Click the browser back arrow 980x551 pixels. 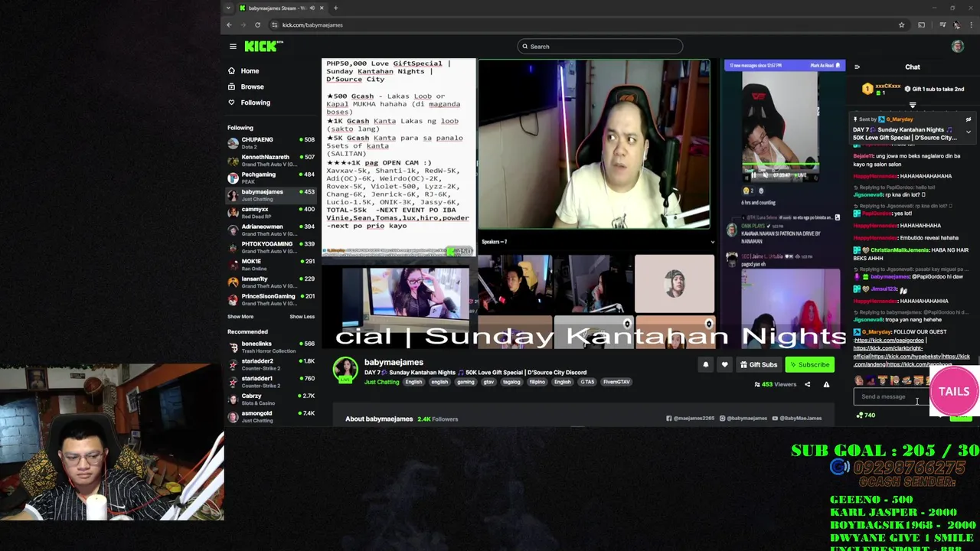tap(229, 24)
